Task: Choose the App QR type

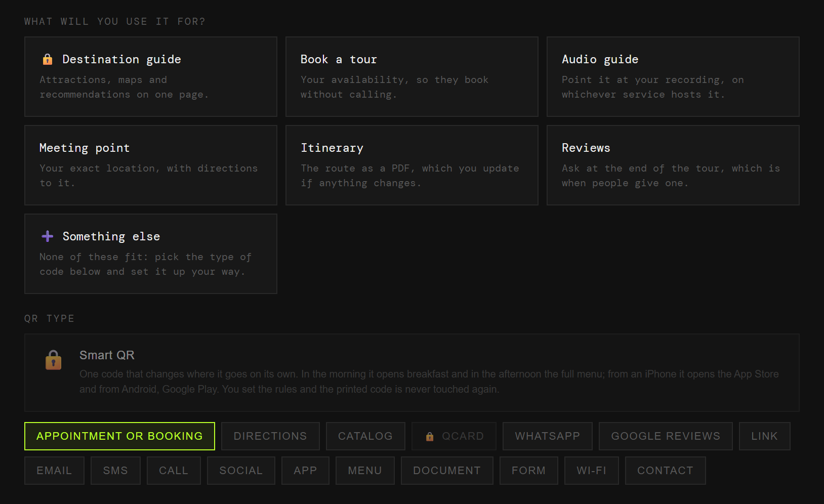Action: [x=305, y=471]
